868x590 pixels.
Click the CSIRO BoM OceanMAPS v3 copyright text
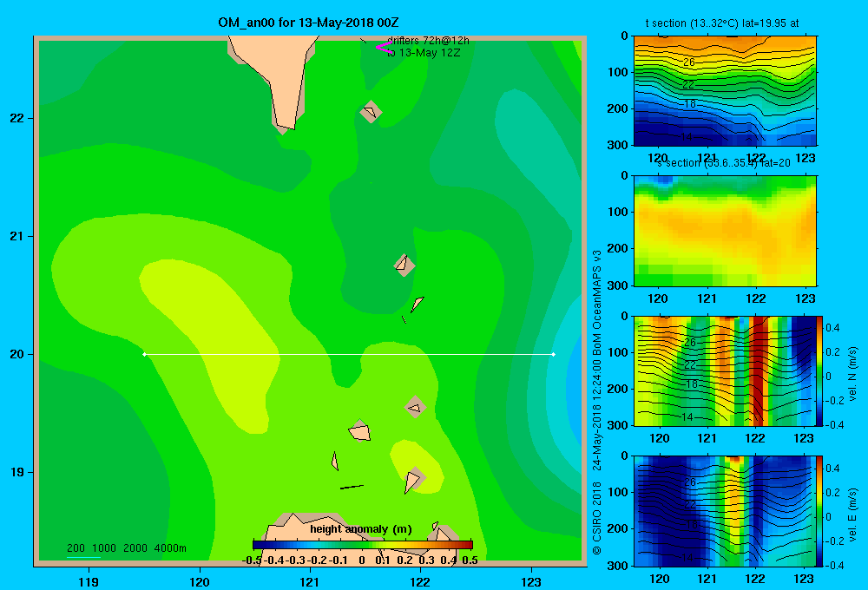[x=597, y=403]
